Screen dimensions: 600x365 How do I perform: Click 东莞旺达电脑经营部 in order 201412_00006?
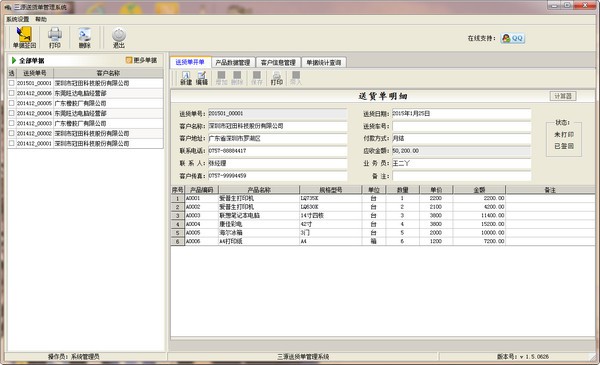(80, 93)
